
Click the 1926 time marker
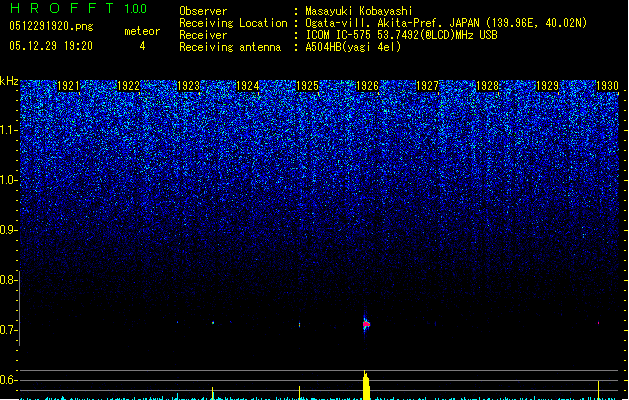tap(367, 85)
